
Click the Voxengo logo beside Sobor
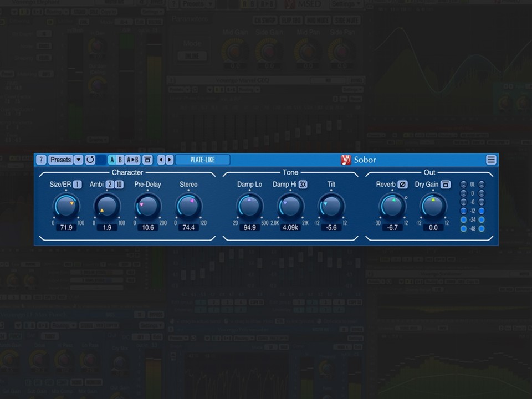point(346,160)
